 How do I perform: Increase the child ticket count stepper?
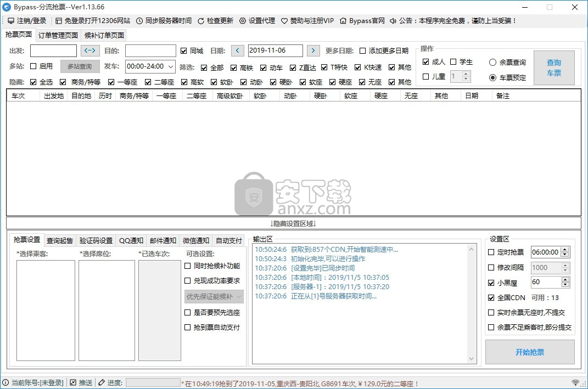466,74
